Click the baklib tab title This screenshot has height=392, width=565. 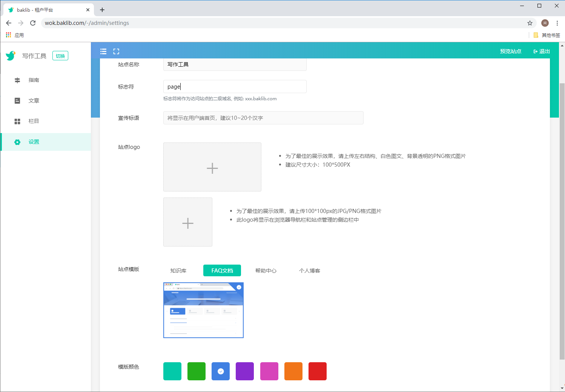coord(35,10)
